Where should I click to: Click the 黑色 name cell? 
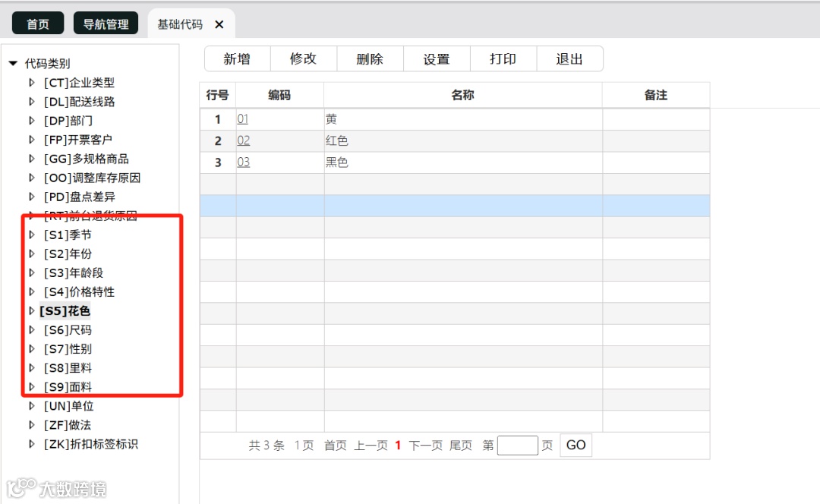click(463, 162)
